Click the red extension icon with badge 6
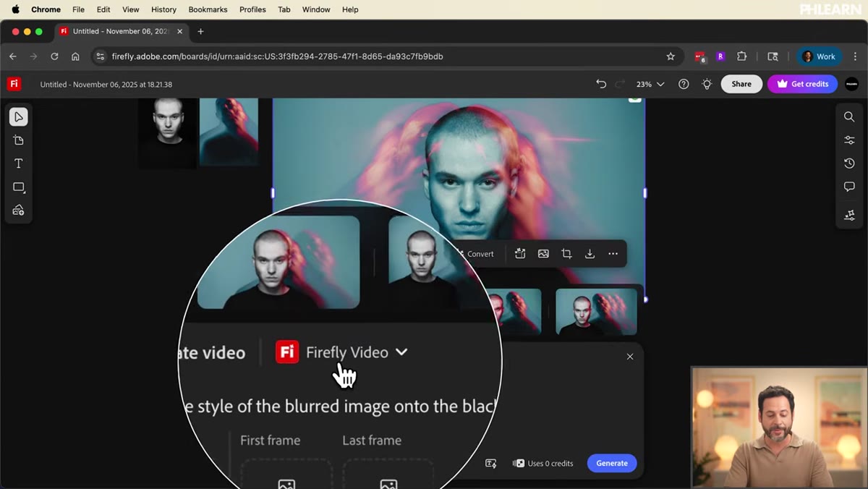 tap(699, 56)
